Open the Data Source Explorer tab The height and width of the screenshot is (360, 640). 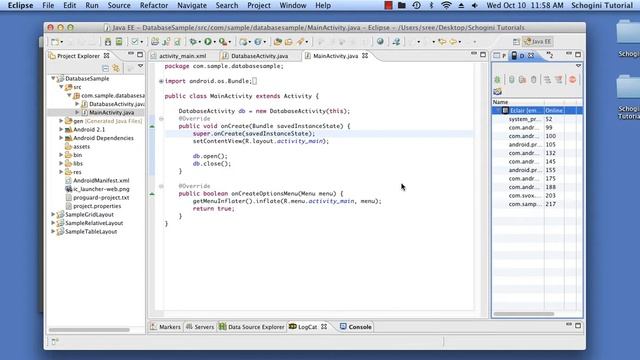[251, 327]
